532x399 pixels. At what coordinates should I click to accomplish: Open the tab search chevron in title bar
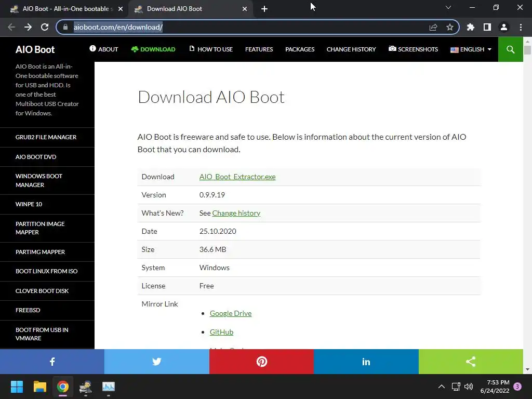coord(448,7)
